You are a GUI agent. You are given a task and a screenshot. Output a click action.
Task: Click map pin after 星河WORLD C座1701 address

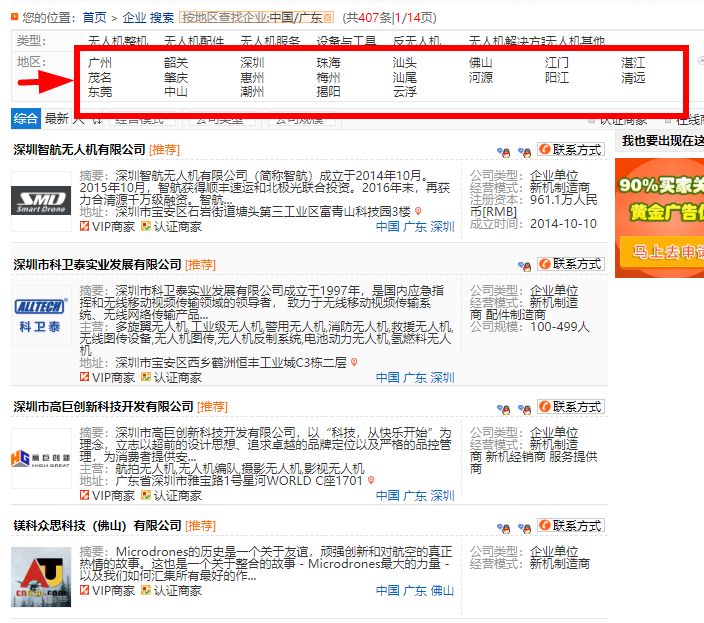(372, 481)
